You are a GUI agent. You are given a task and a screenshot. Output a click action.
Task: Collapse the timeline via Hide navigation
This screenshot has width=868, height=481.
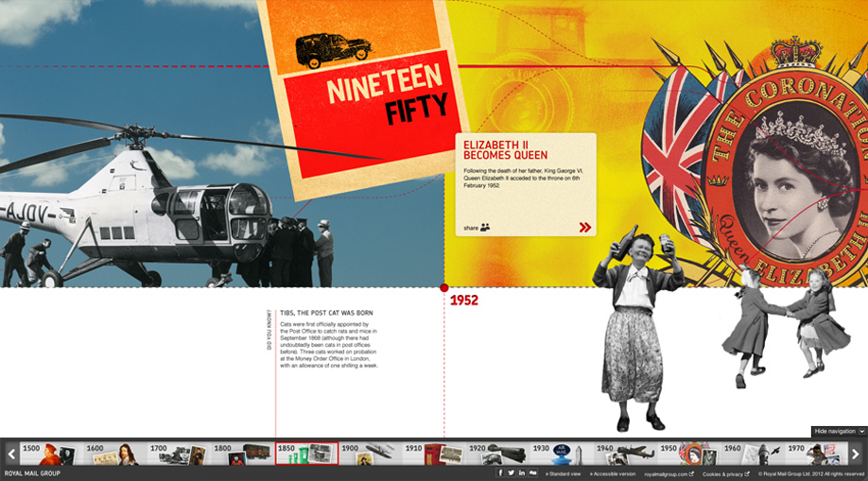point(839,431)
